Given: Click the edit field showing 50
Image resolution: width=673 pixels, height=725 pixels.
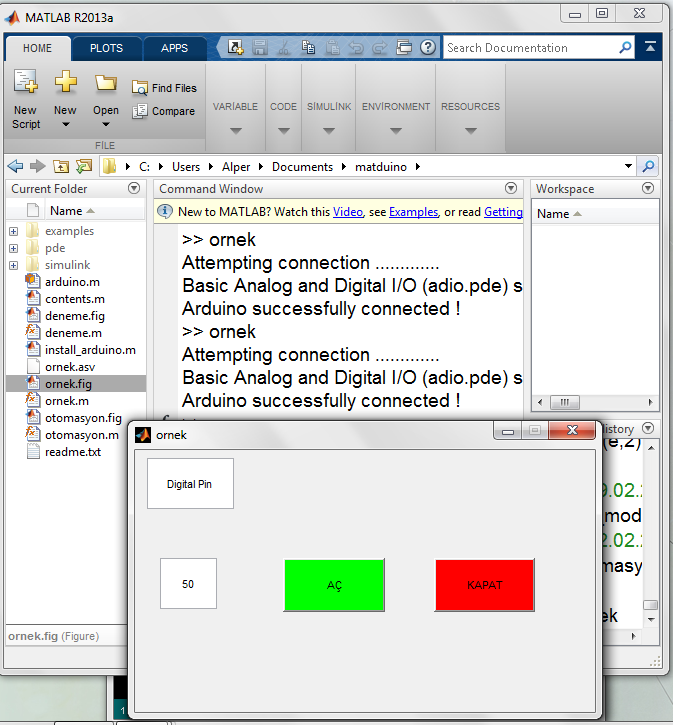Looking at the screenshot, I should 188,584.
